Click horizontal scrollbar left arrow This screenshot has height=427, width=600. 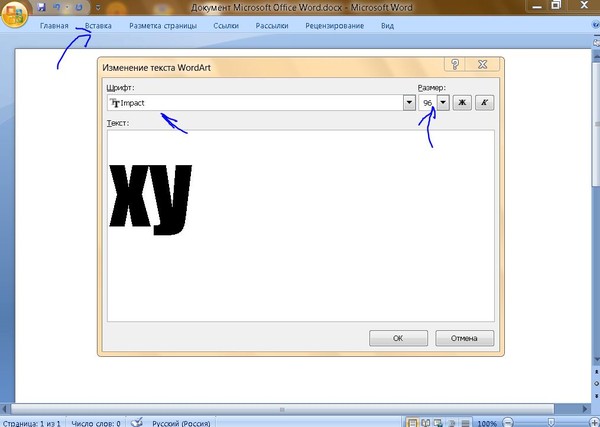[5, 409]
